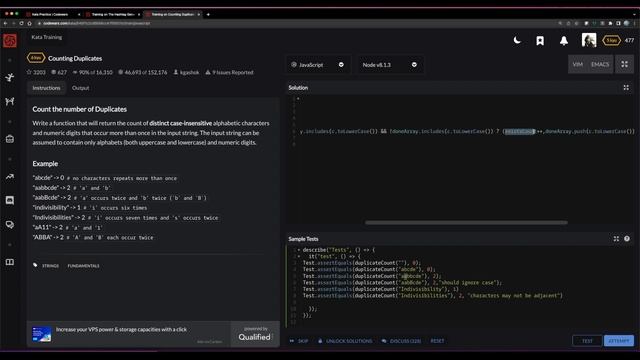640x360 pixels.
Task: Click the FUNDAMENTALS tag
Action: 83,266
